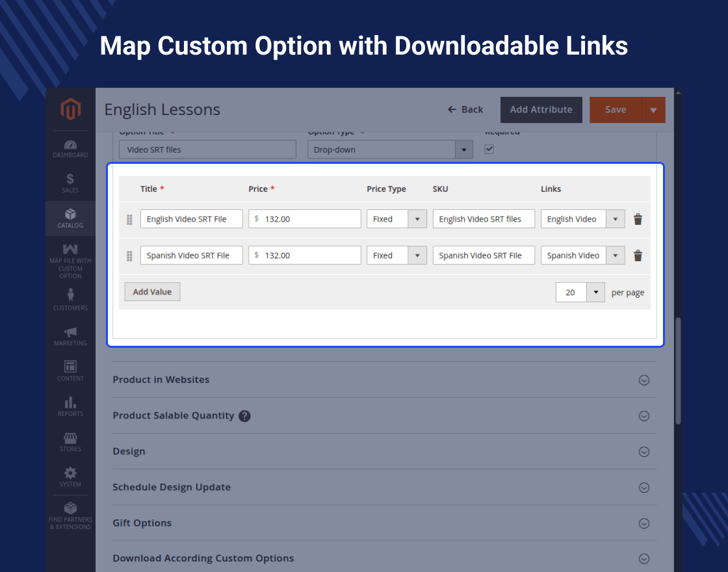This screenshot has width=728, height=572.
Task: Open the Dashboard sidebar icon
Action: [x=70, y=149]
